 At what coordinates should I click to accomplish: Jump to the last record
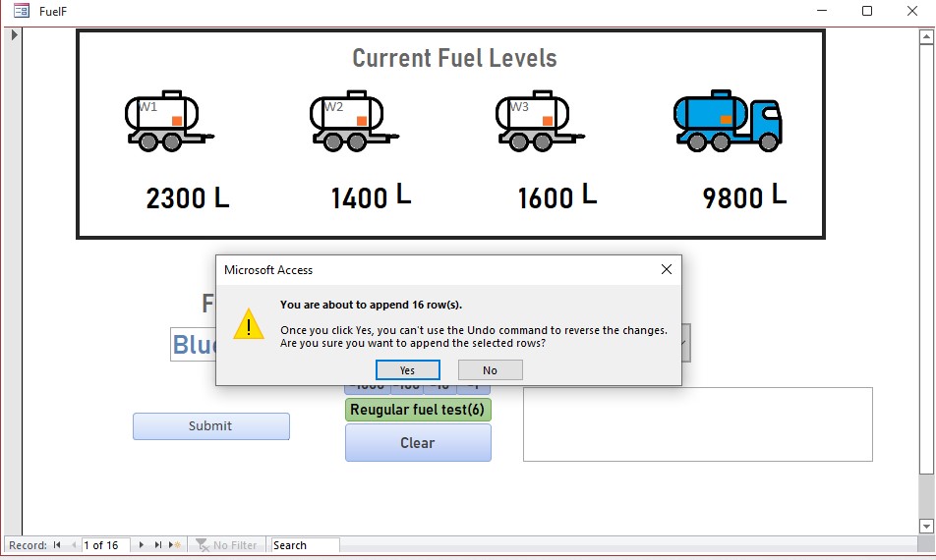coord(157,545)
